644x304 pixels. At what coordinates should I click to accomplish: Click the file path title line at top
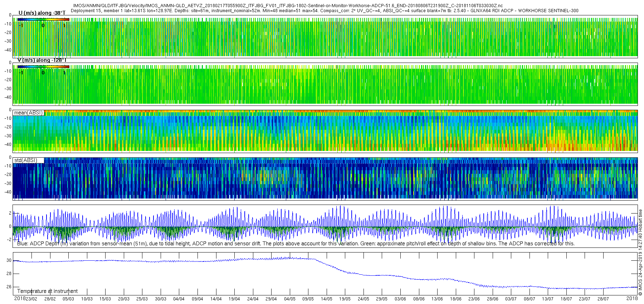(288, 6)
